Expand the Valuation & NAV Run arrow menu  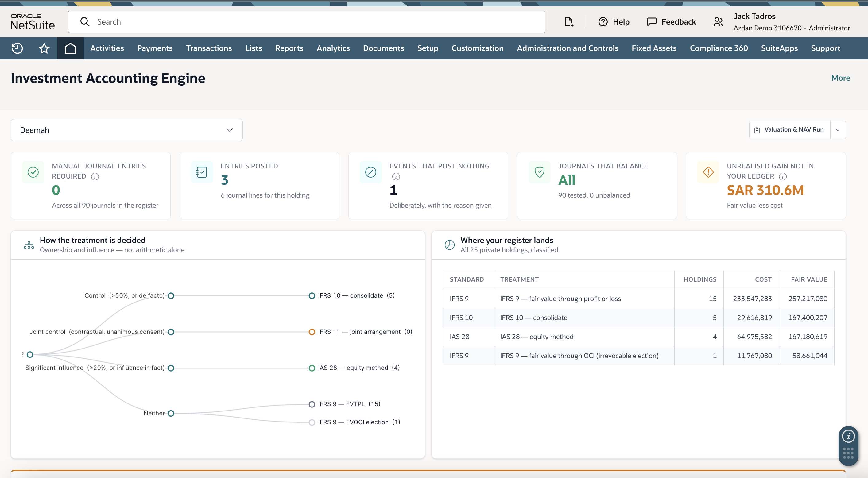[x=838, y=130]
